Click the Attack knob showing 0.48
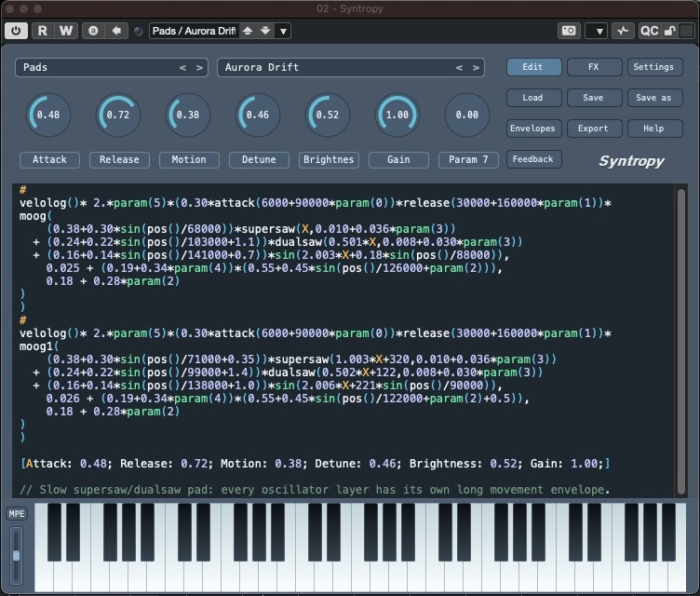 point(48,115)
